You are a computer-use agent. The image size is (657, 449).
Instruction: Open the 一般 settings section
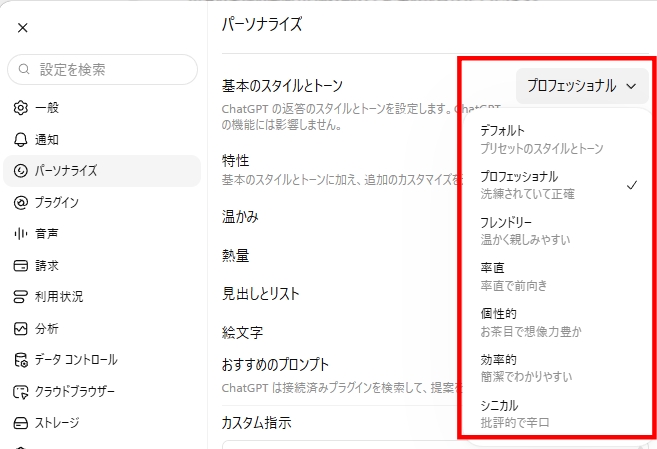pos(102,108)
